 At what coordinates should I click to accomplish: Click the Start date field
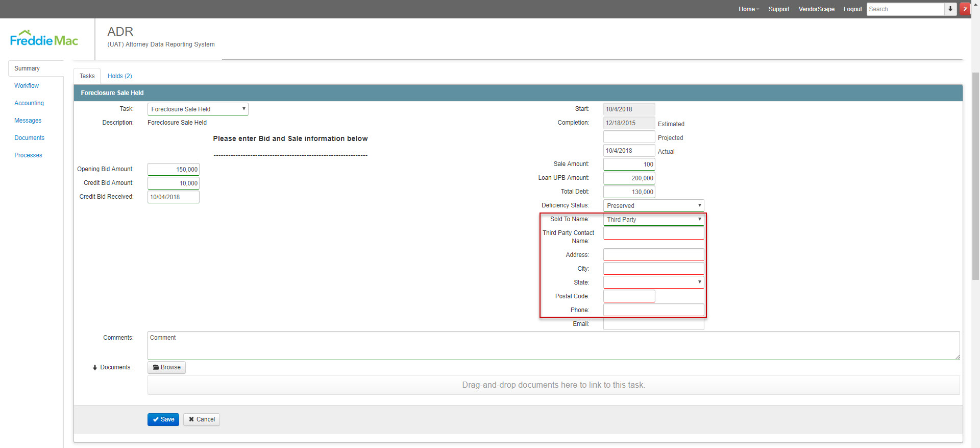point(629,109)
